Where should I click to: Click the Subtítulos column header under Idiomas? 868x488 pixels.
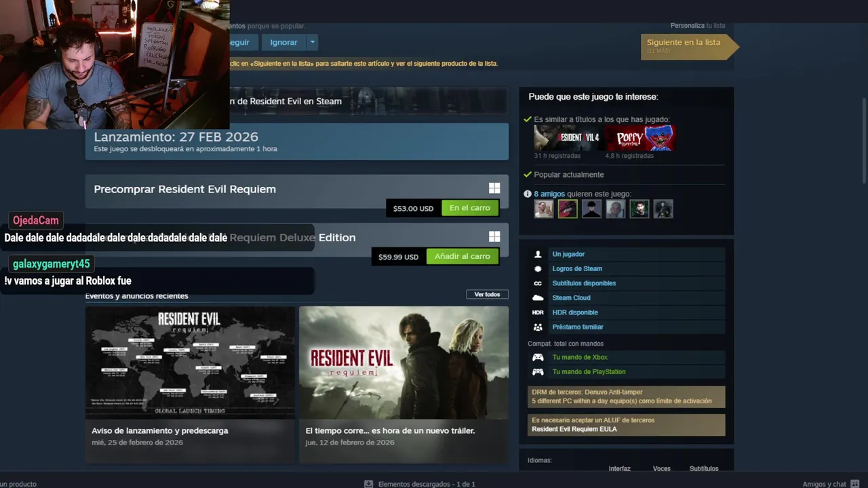point(704,468)
